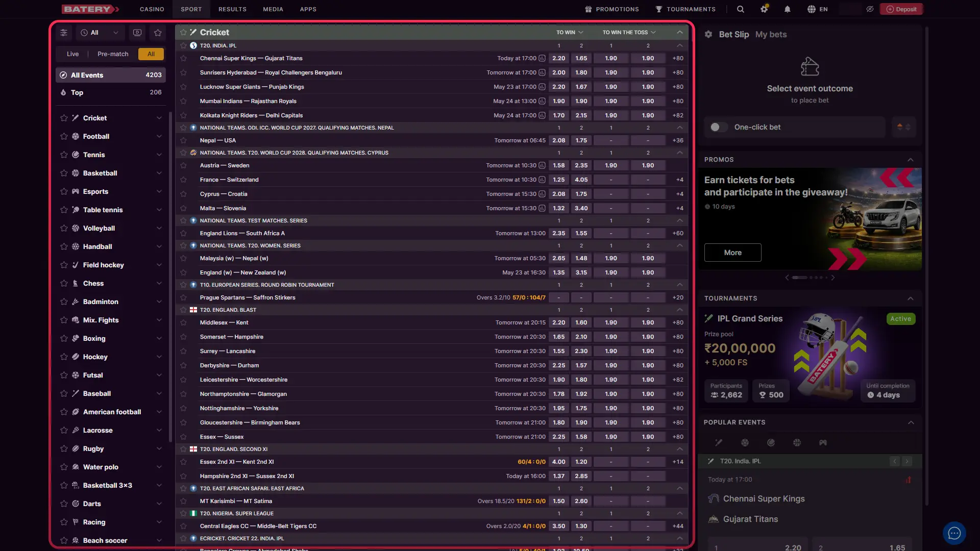
Task: Show favorites using sidebar star icon
Action: 158,33
